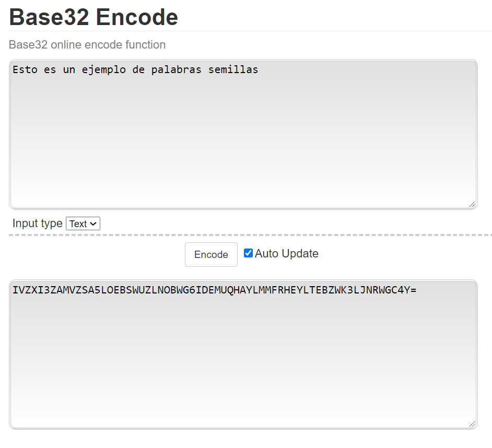The height and width of the screenshot is (448, 492).
Task: Click the Input type label
Action: [37, 223]
